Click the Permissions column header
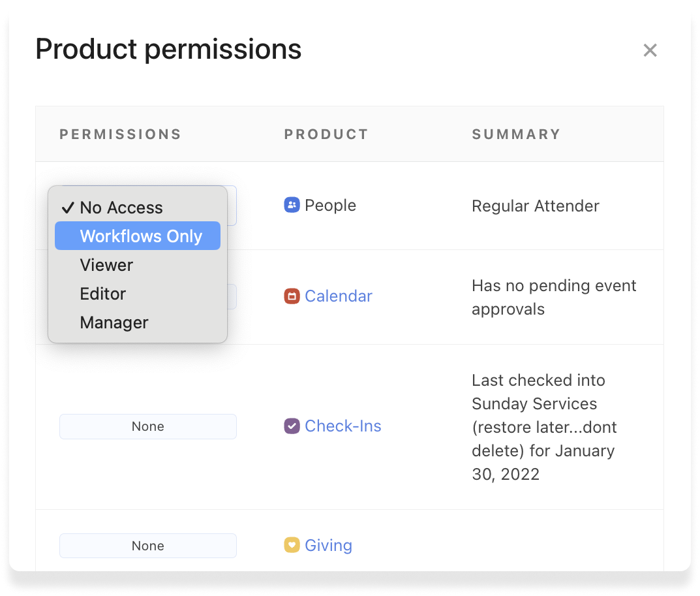Screen dimensions: 700x596 [x=121, y=134]
